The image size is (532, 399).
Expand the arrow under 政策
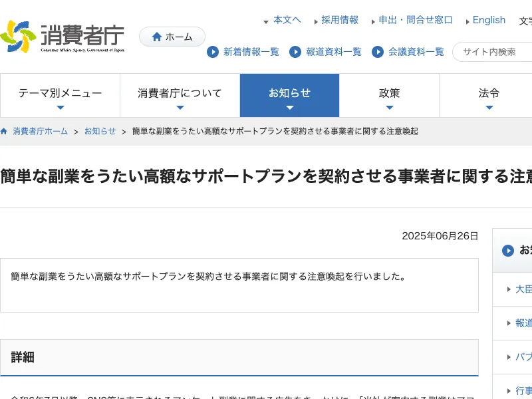(x=390, y=108)
